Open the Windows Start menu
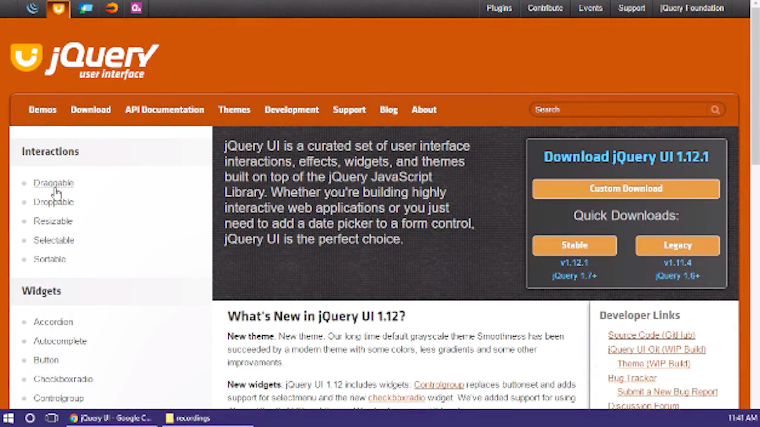Image resolution: width=760 pixels, height=427 pixels. click(x=8, y=418)
